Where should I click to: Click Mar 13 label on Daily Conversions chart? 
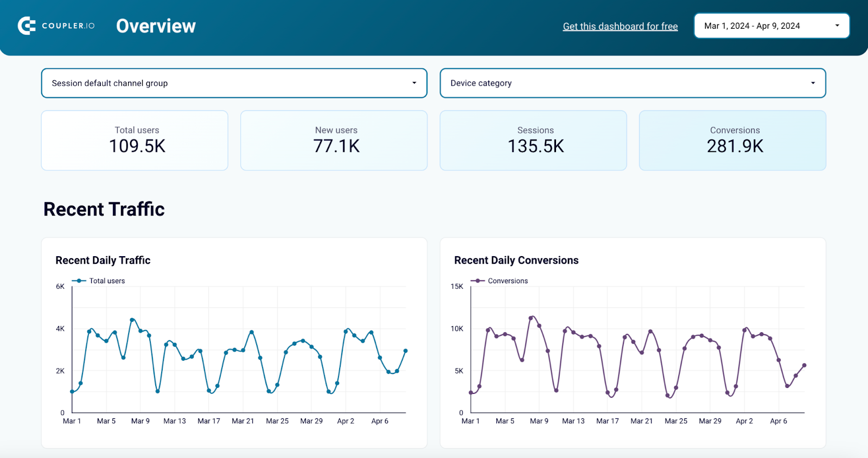573,421
